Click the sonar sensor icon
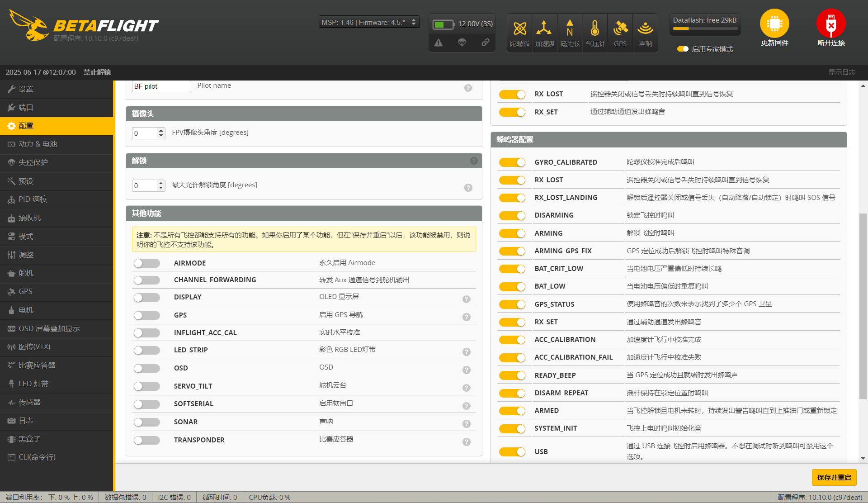This screenshot has width=868, height=503. [646, 28]
